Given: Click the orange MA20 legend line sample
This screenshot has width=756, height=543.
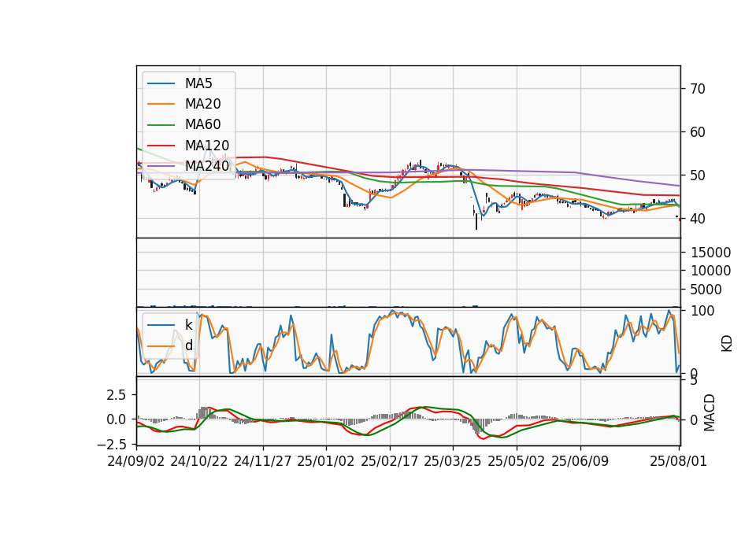Looking at the screenshot, I should pyautogui.click(x=161, y=104).
